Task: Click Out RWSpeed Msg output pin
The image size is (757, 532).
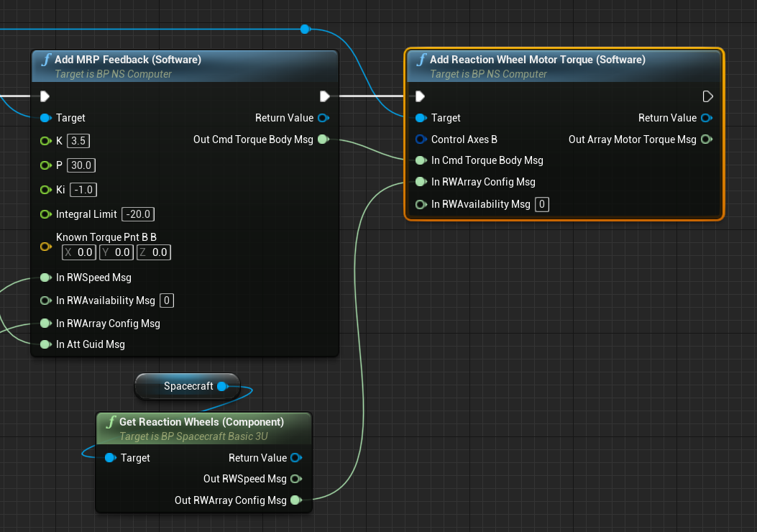Action: coord(295,479)
